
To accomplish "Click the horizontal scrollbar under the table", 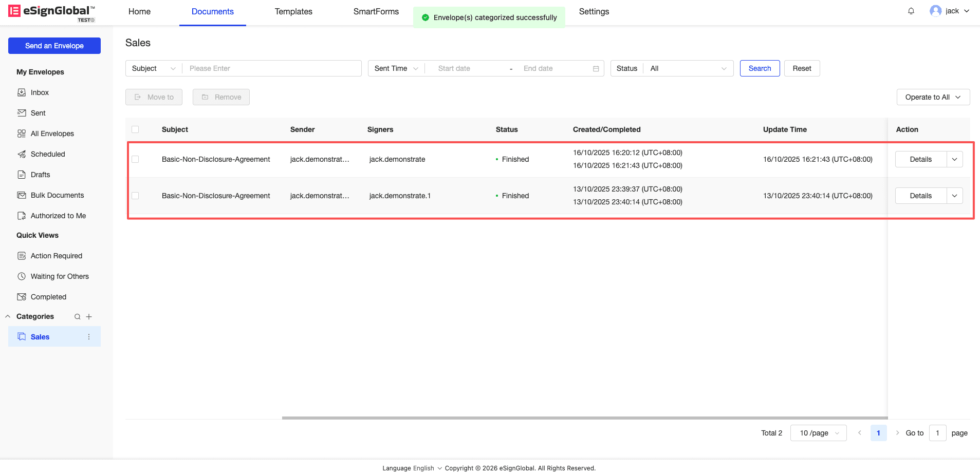I will tap(584, 418).
